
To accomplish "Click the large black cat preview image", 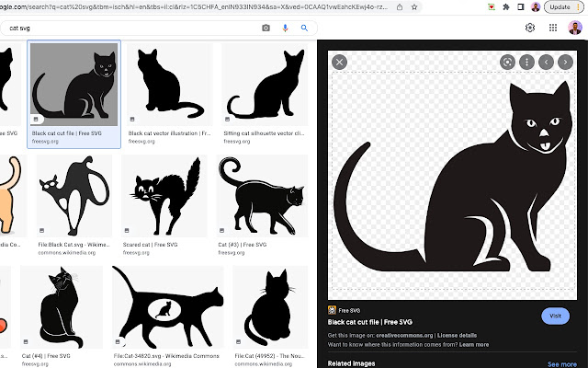I will click(x=452, y=175).
